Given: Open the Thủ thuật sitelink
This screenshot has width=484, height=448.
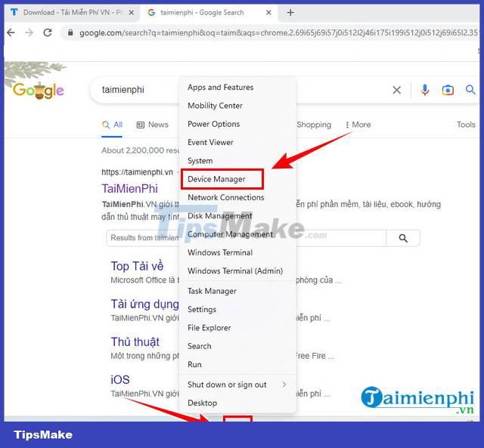Looking at the screenshot, I should [x=135, y=342].
